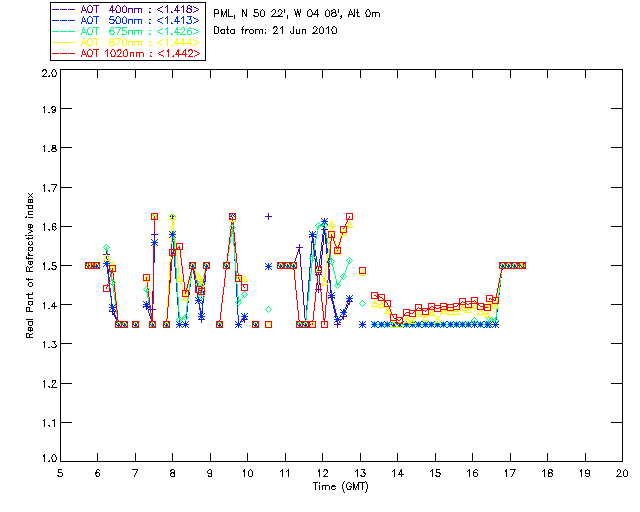Click the AOT 400nm legend entry
Viewport: 640px width, 512px height.
click(x=126, y=9)
